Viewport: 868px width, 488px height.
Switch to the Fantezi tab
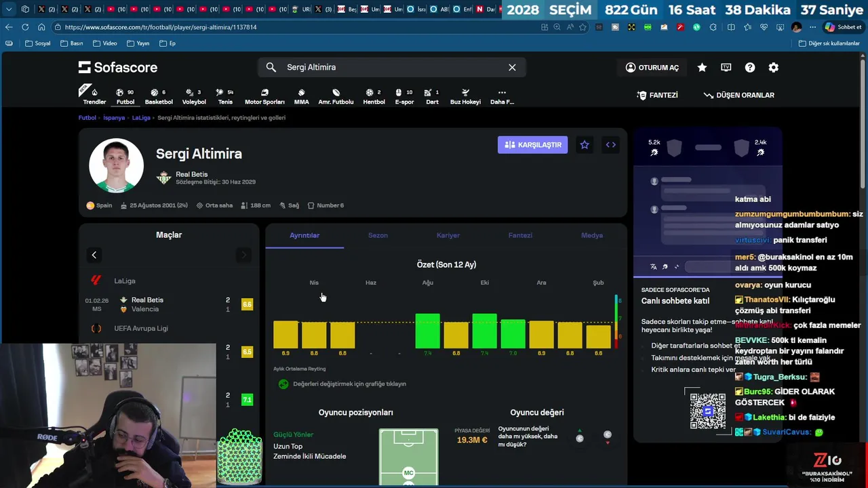click(520, 235)
